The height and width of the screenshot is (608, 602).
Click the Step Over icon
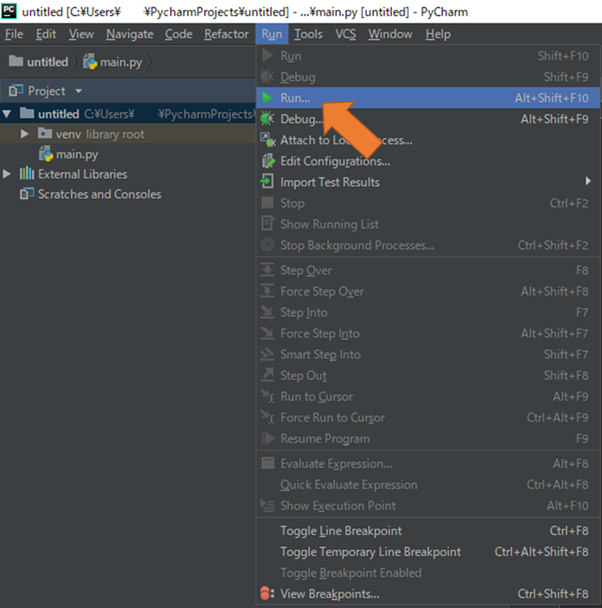click(x=267, y=269)
